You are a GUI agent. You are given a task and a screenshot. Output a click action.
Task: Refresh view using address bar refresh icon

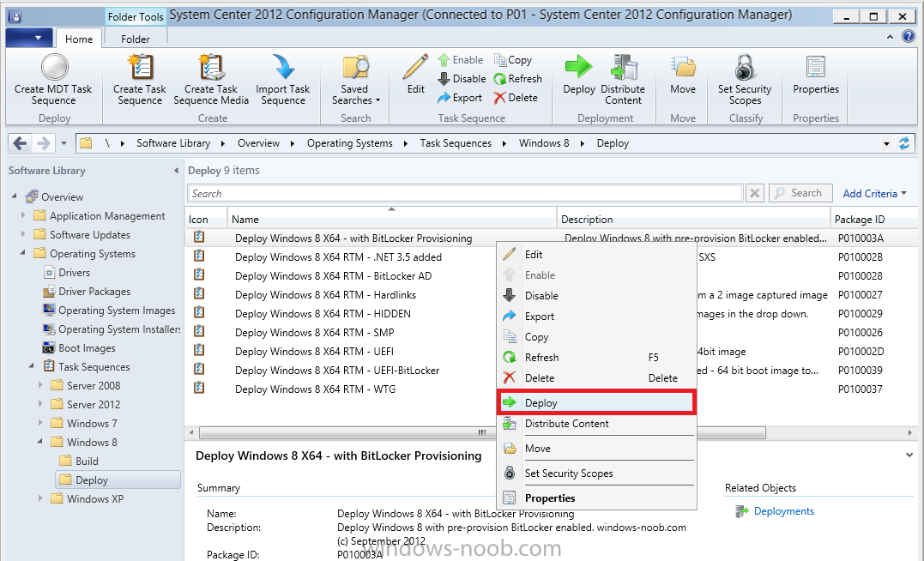click(x=904, y=143)
